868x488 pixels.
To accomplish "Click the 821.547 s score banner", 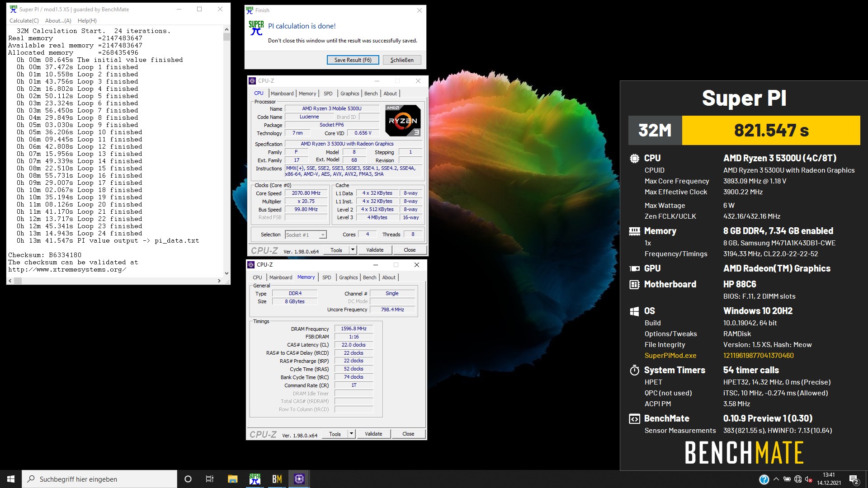I will point(771,131).
